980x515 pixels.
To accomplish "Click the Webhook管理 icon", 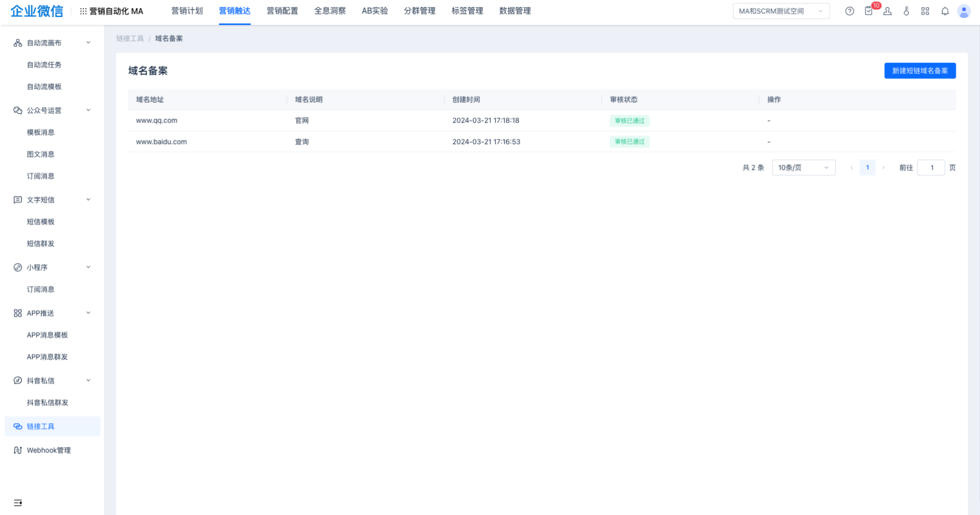I will pyautogui.click(x=18, y=450).
